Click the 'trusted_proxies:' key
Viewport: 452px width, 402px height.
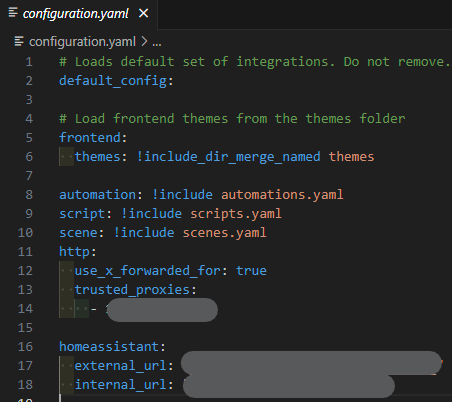click(x=136, y=290)
